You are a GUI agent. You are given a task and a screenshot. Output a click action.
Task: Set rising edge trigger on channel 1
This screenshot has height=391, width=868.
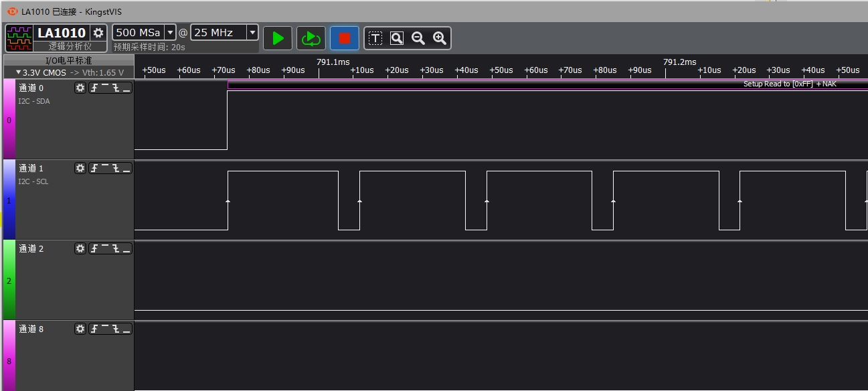click(94, 168)
